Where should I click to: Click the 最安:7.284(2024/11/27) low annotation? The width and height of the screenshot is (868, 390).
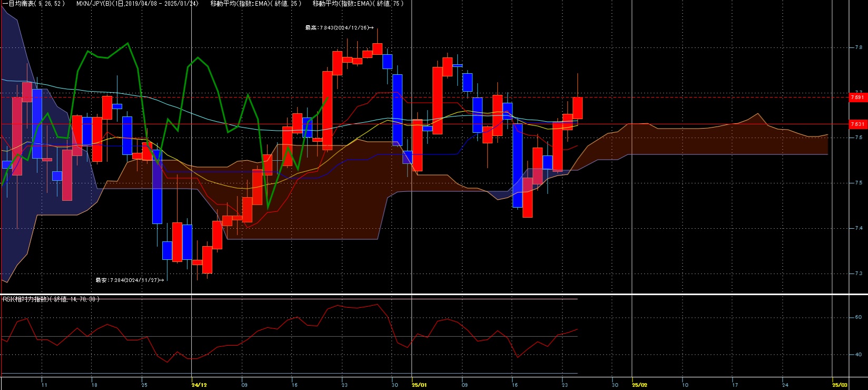tap(130, 280)
